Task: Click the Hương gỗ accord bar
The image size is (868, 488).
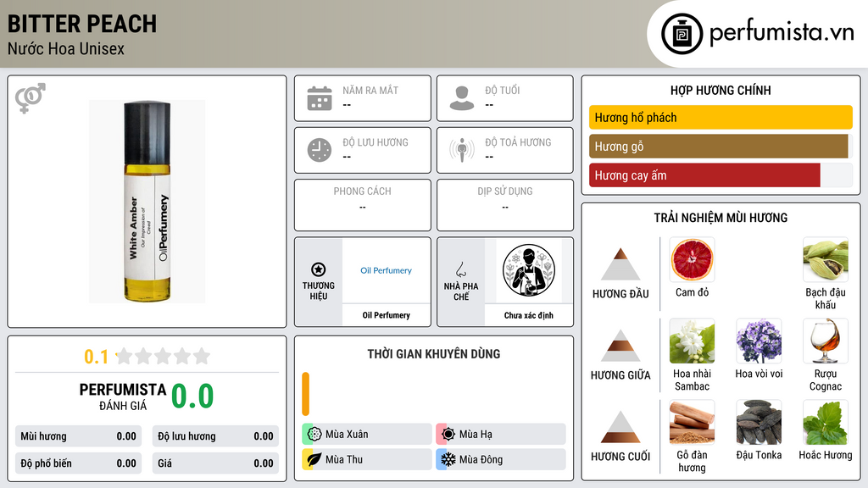Action: pos(721,147)
